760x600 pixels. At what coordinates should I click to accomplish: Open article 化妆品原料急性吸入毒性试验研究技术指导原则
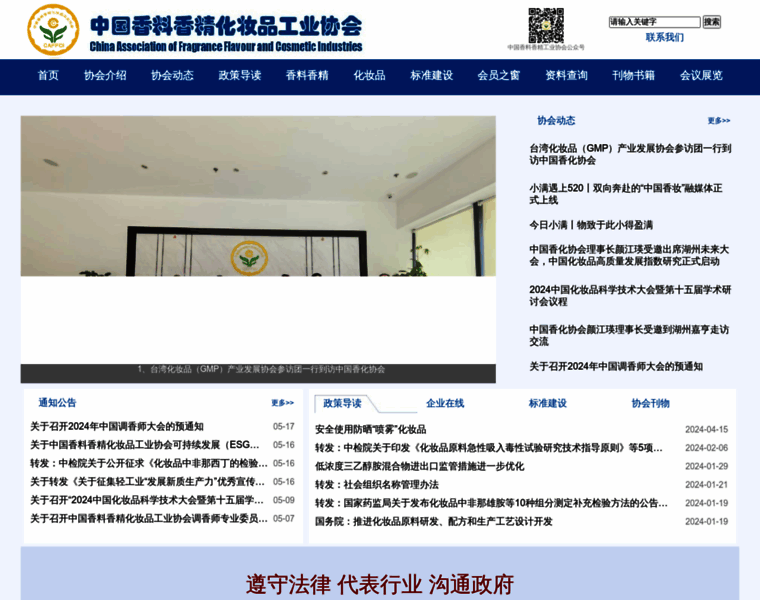coord(489,448)
